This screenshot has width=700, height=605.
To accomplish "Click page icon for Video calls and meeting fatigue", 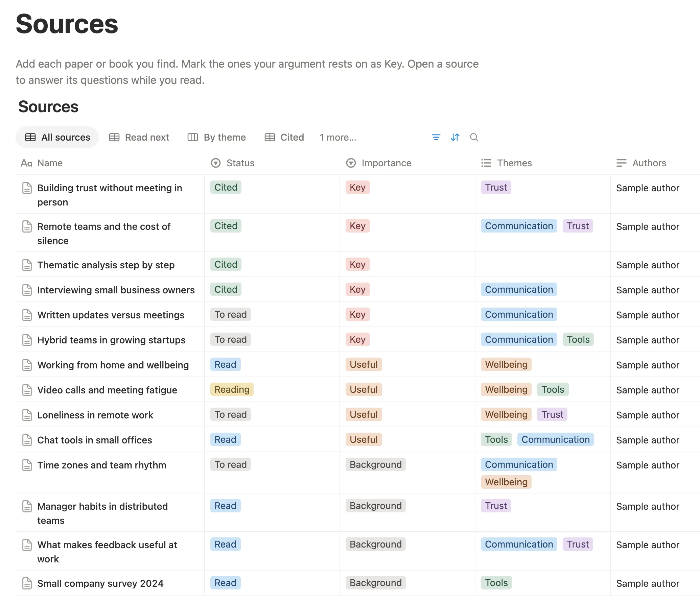I will click(x=27, y=390).
